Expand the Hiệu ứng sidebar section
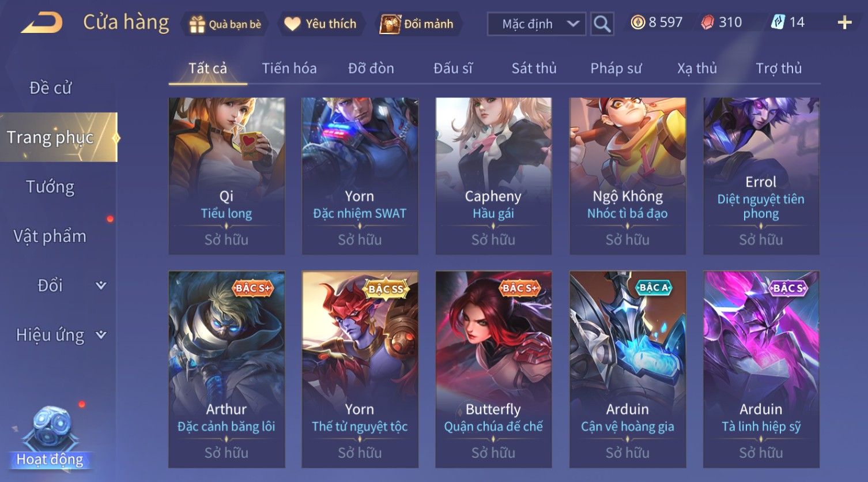The width and height of the screenshot is (868, 482). pyautogui.click(x=101, y=335)
